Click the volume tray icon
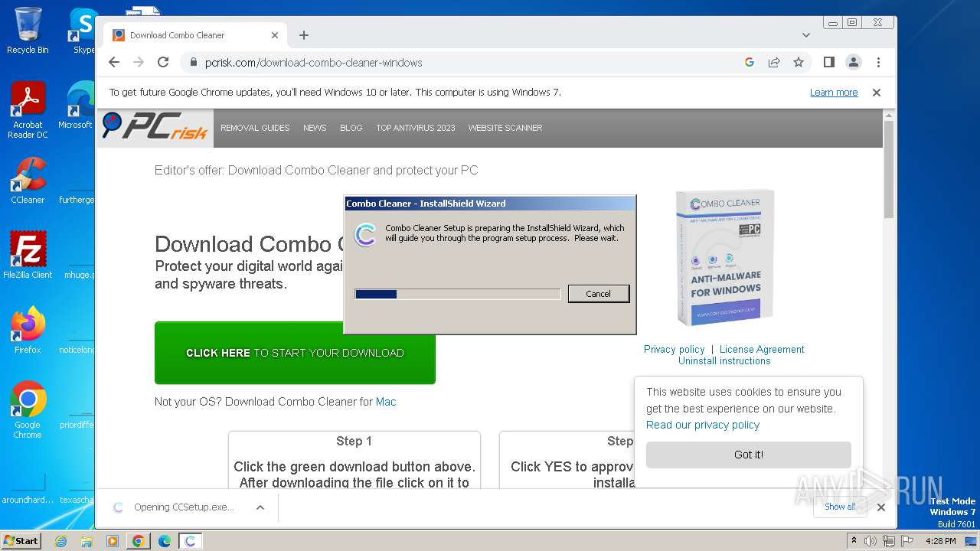Screen dimensions: 980x551 [871, 541]
